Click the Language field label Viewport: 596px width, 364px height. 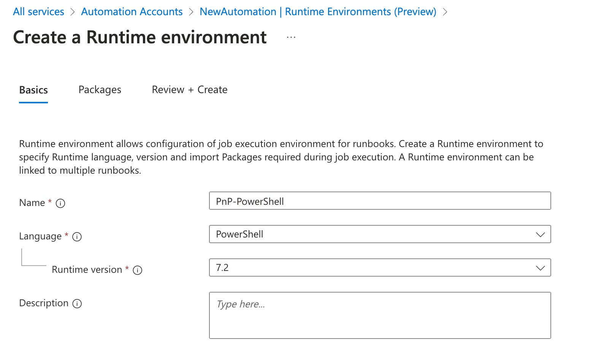[x=40, y=236]
